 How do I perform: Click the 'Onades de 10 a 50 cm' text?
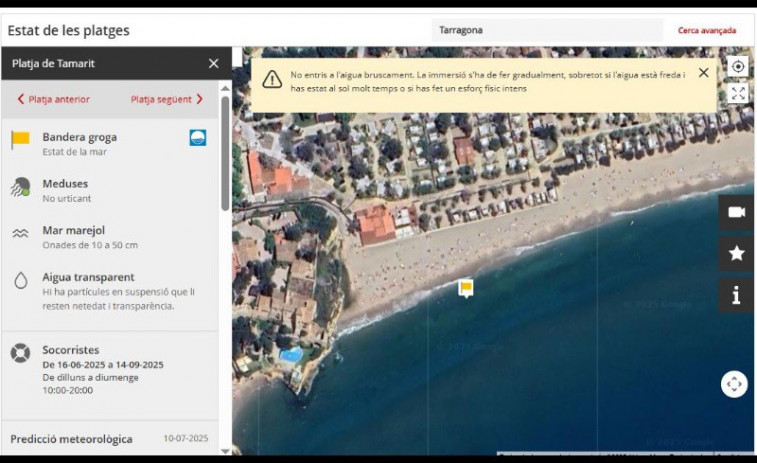[x=90, y=245]
